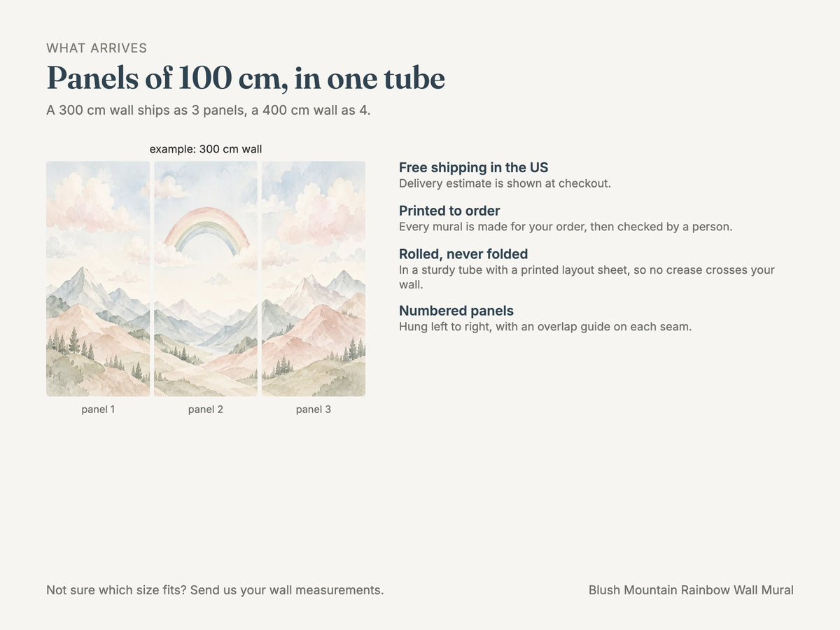Click the overlap guide description text

click(x=545, y=326)
